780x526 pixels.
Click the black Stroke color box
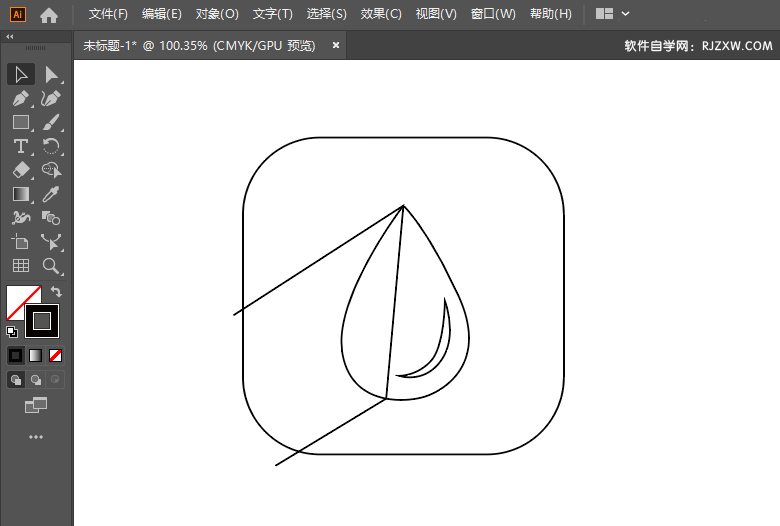pyautogui.click(x=42, y=321)
